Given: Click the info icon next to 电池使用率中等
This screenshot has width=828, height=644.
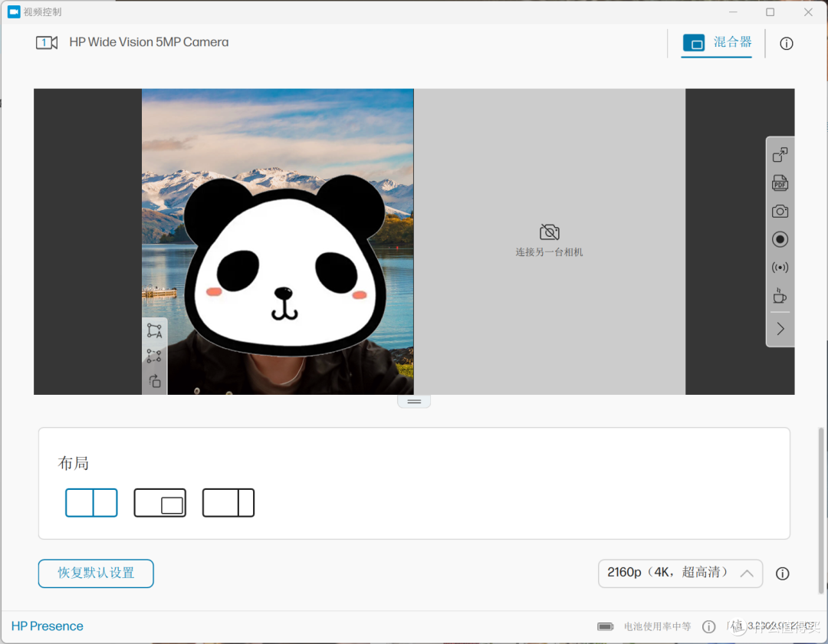Looking at the screenshot, I should click(708, 626).
